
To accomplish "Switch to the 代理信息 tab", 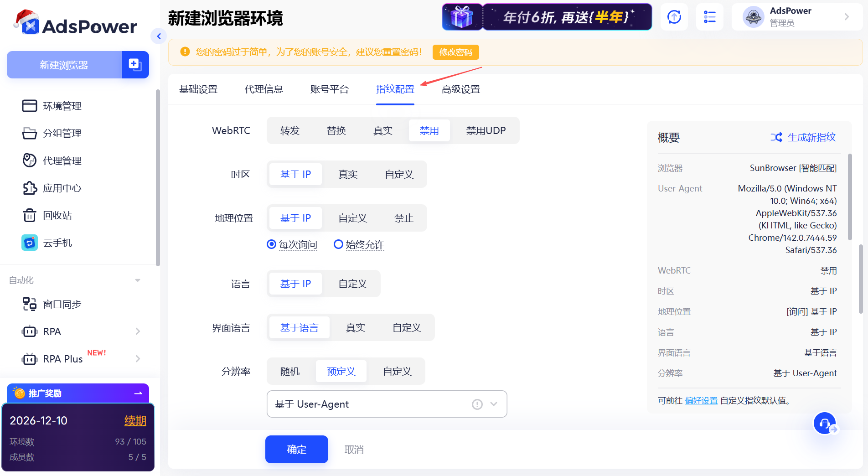I will pyautogui.click(x=263, y=89).
